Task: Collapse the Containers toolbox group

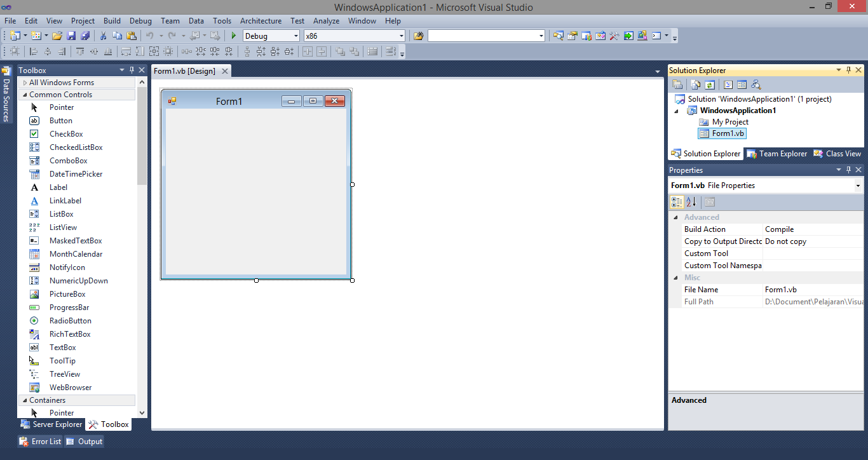Action: pyautogui.click(x=25, y=400)
